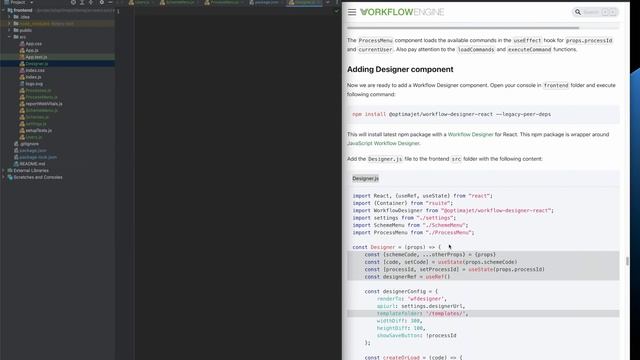Click the horizontal scrollbar above the ProcessMenu paragraph

(x=463, y=28)
